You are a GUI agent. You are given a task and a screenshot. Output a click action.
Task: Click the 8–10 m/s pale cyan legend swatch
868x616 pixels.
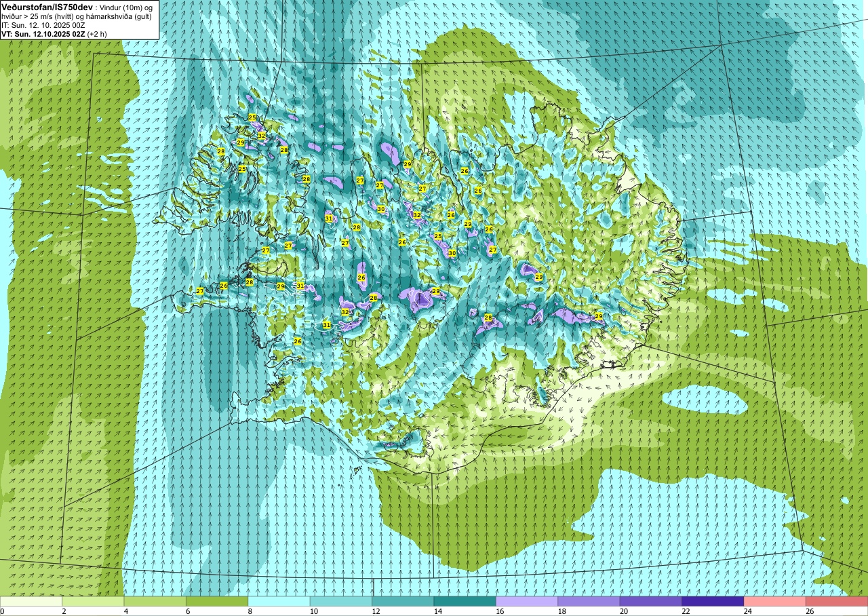point(279,602)
